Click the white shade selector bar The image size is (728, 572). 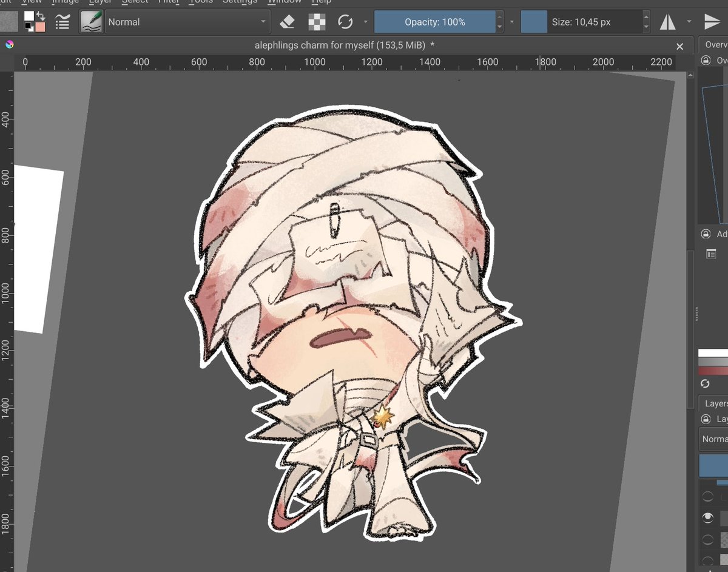[713, 353]
